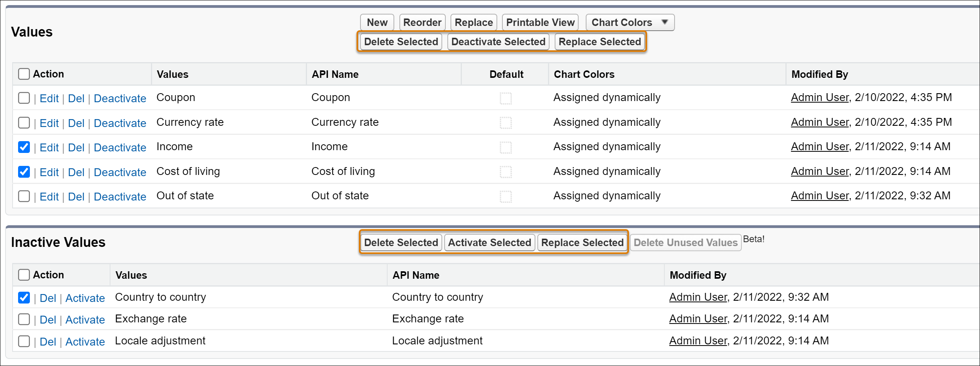Screen dimensions: 980x366
Task: Open Admin User link in Coupon row
Action: 820,97
